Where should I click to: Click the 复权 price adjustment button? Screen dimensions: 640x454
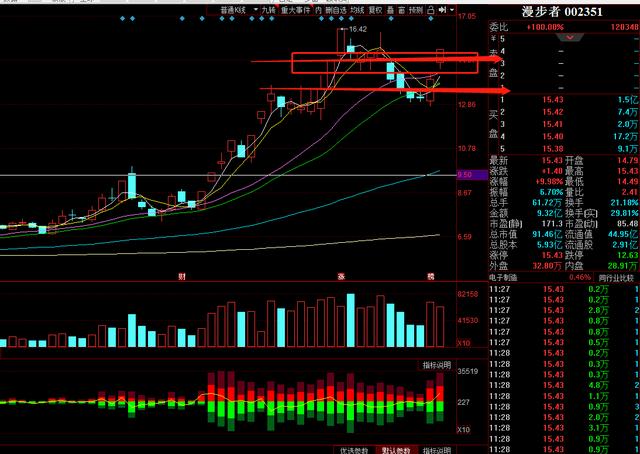(376, 10)
